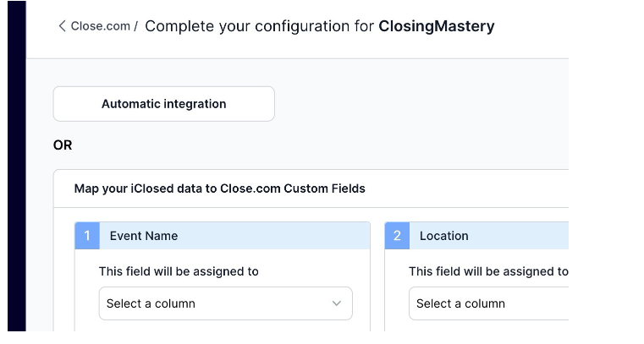Click the number 2 step badge

(397, 236)
